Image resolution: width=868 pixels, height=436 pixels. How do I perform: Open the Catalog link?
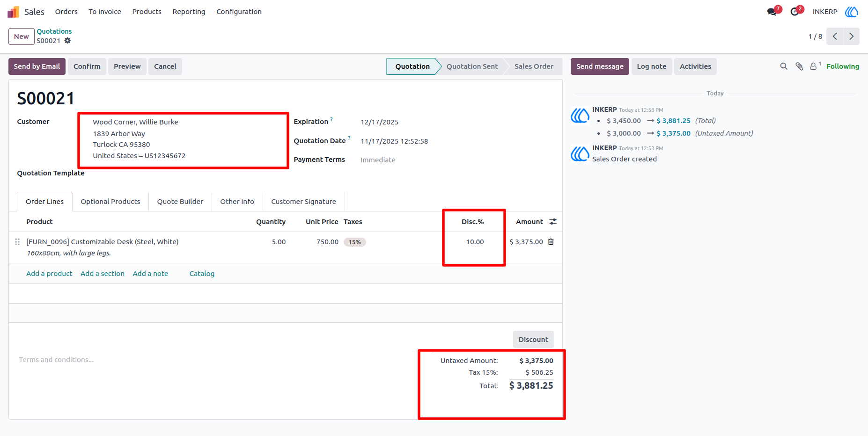pos(202,274)
